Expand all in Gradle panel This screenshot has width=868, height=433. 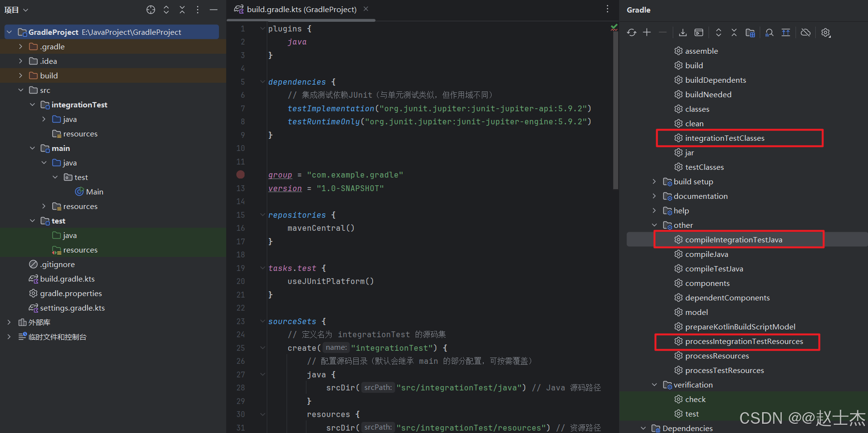(x=719, y=32)
